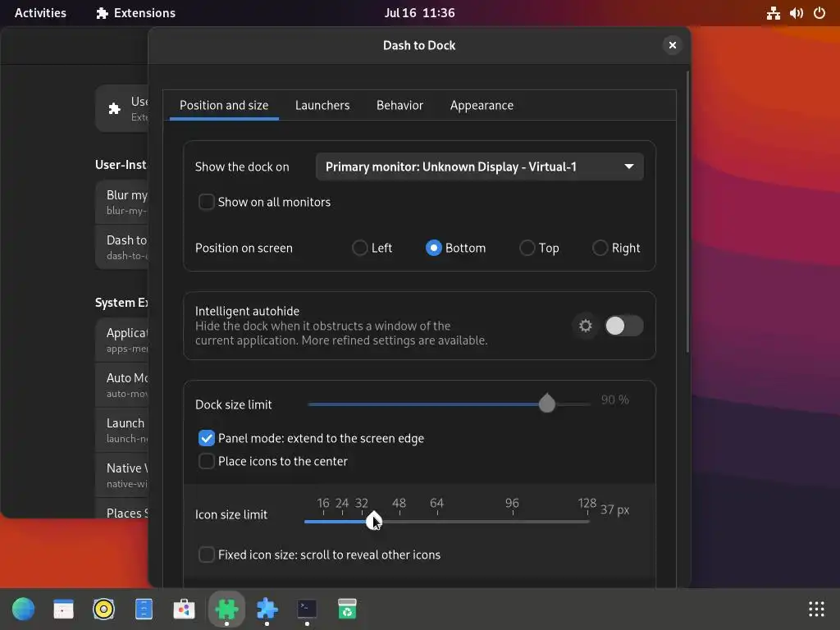Click the dialog's vertical scrollbar
Image resolution: width=840 pixels, height=630 pixels.
click(688, 211)
